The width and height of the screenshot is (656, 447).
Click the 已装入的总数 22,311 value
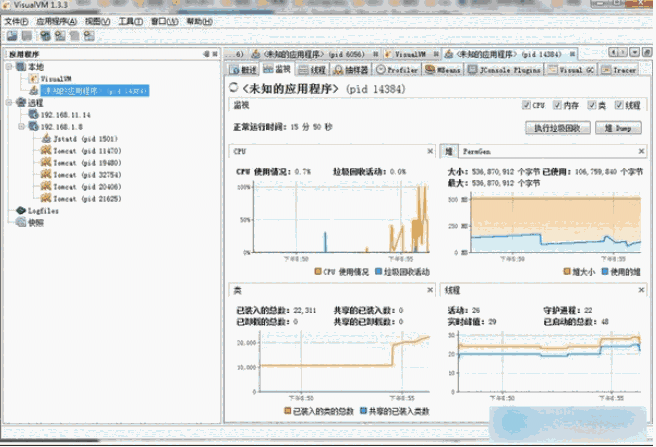(305, 310)
